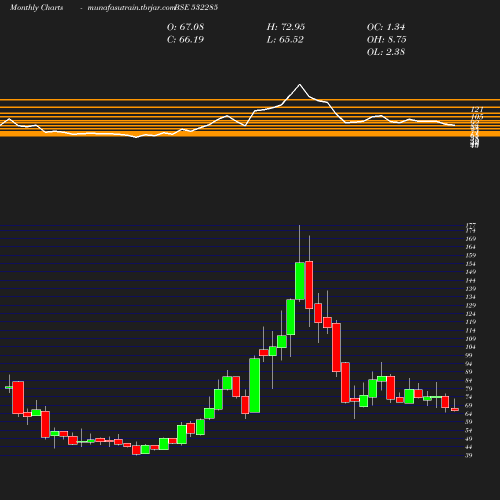Click the long green candle spanning 64 to 97
This screenshot has height=500, width=500.
(x=255, y=386)
